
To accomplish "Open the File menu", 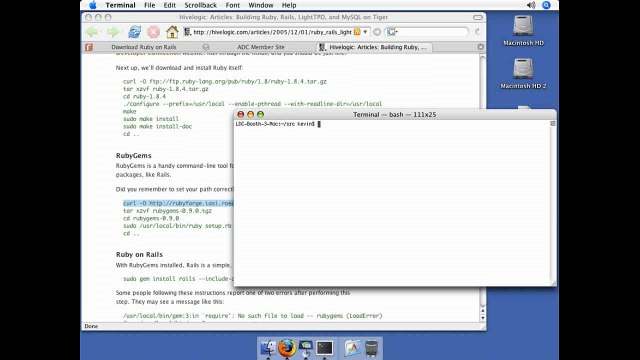I will [x=149, y=5].
